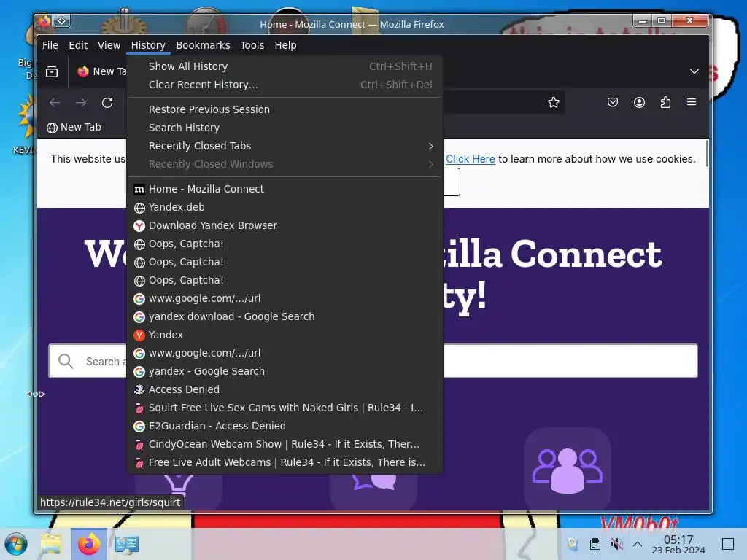Screen dimensions: 747x560
Task: Click the page vertical scrollbar
Action: [x=707, y=153]
